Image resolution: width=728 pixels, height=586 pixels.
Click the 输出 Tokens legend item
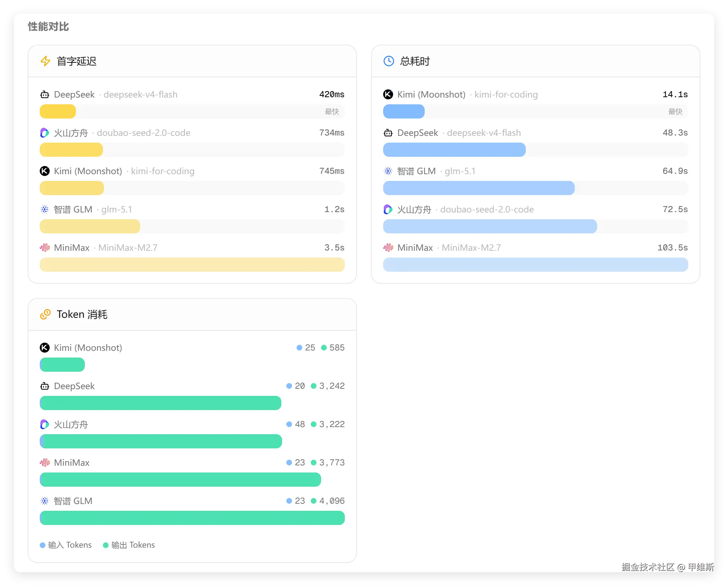129,545
